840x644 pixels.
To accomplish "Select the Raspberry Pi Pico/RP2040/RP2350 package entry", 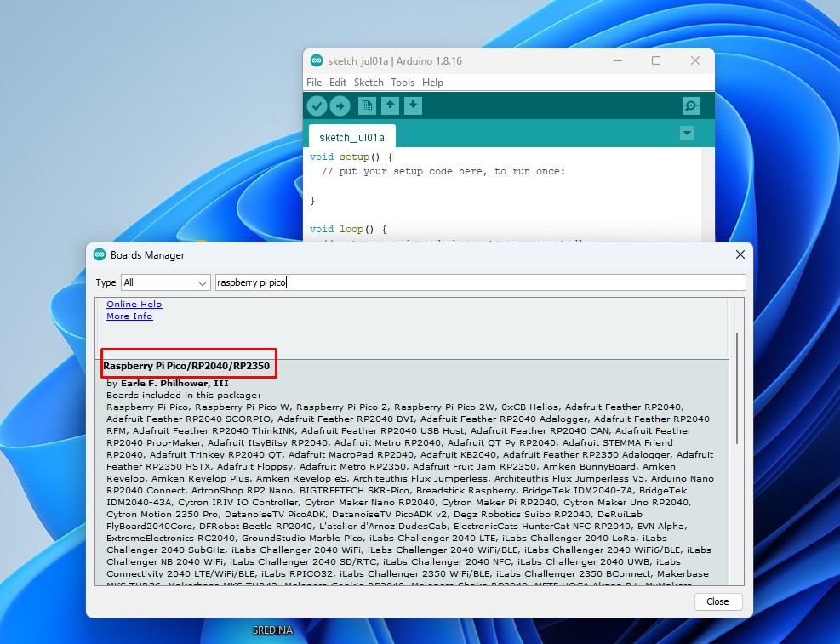I will coord(186,367).
